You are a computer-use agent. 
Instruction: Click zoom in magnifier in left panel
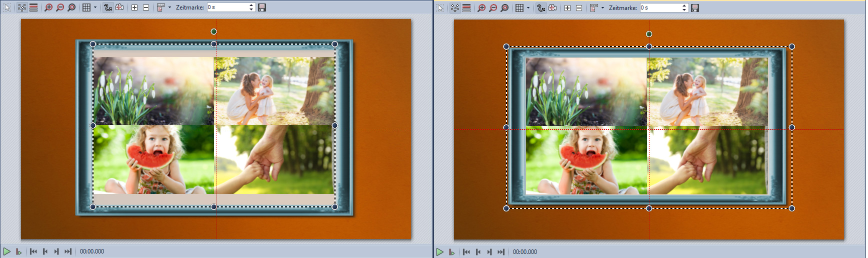tap(48, 8)
